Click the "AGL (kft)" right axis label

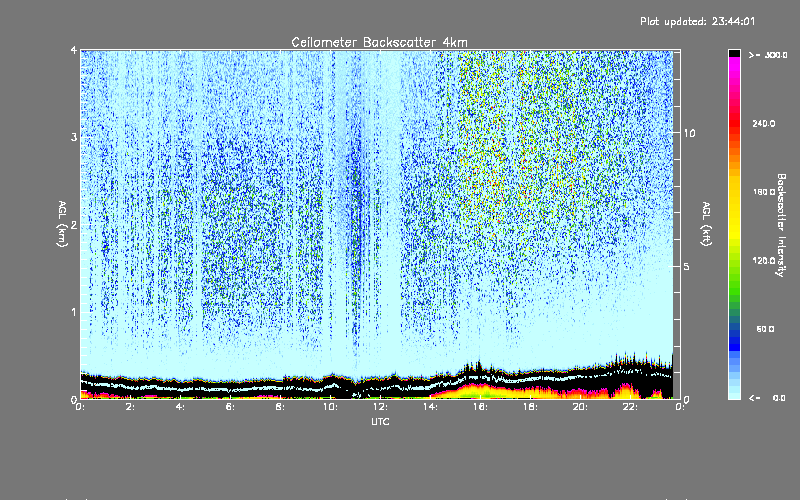coord(706,224)
